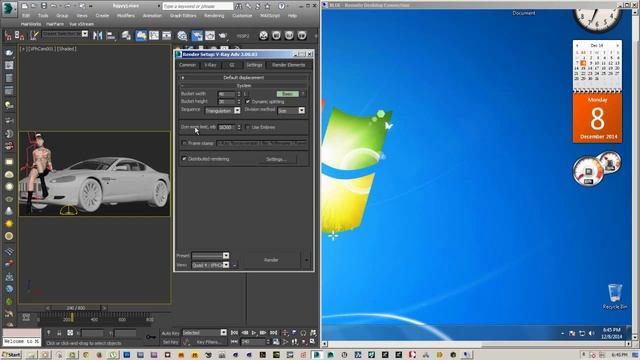
Task: Switch to the Common tab in Render Setup
Action: click(187, 65)
